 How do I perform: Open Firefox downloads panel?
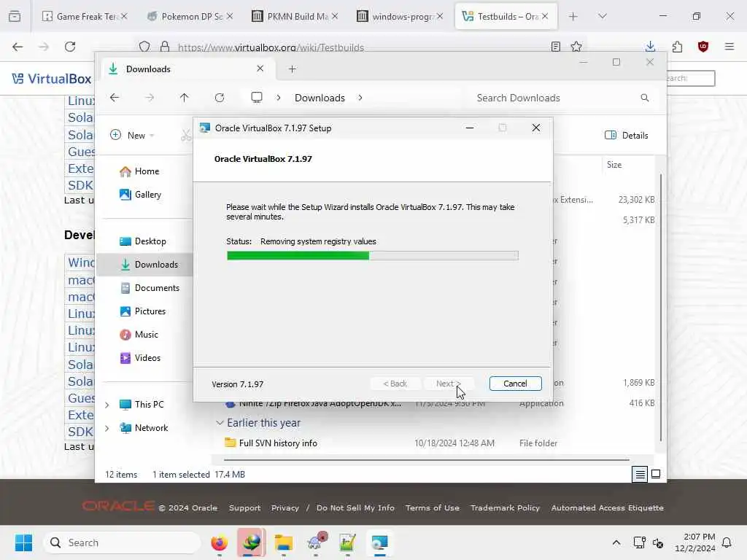[650, 46]
